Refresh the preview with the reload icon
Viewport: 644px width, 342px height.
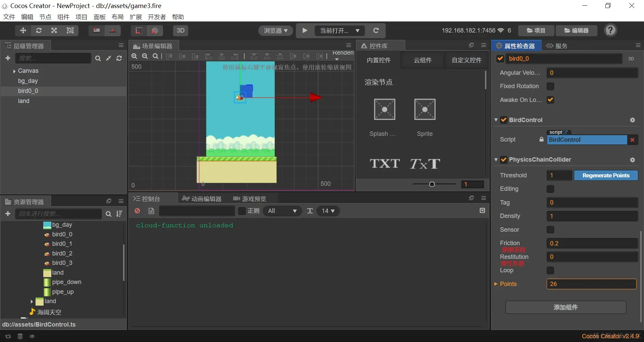coord(376,31)
